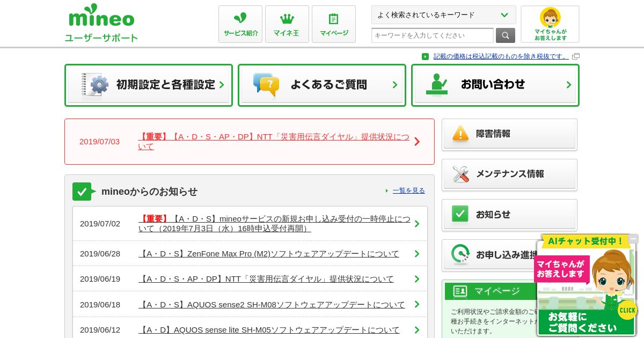Open tax notice link 記載の価格は税込記載

coord(501,56)
